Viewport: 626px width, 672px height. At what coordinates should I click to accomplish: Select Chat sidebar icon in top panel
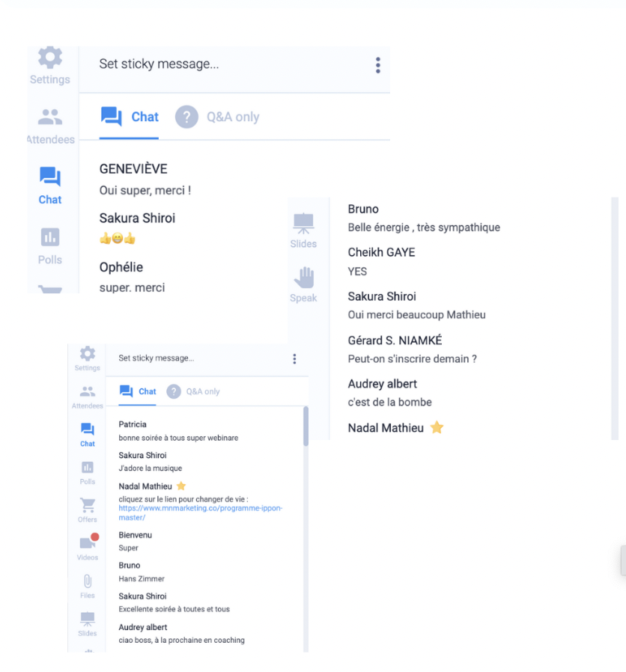50,176
